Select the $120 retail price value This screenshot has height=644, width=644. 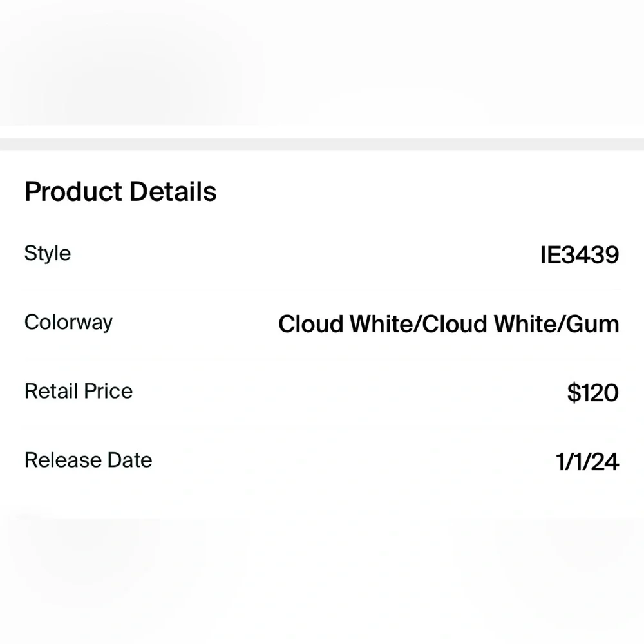(592, 392)
